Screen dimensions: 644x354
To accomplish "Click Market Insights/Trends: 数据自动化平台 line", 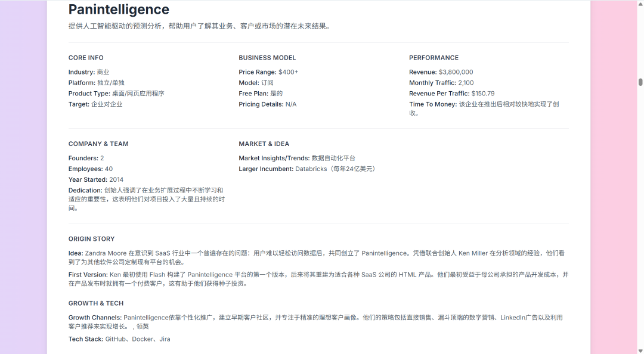I will (297, 158).
